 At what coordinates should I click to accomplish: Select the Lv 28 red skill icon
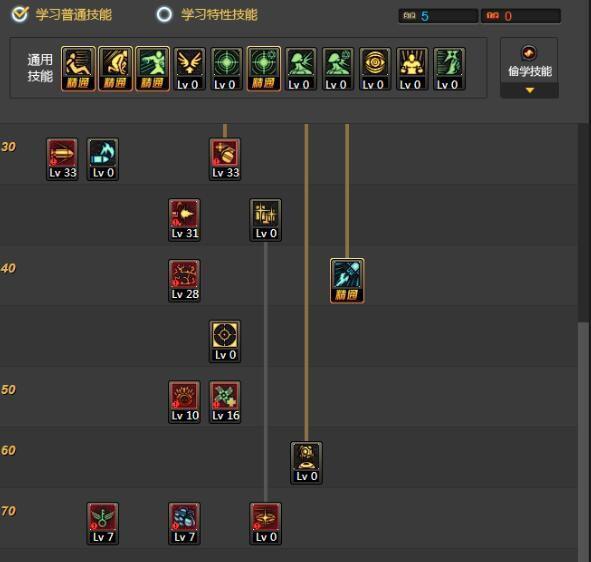point(184,281)
